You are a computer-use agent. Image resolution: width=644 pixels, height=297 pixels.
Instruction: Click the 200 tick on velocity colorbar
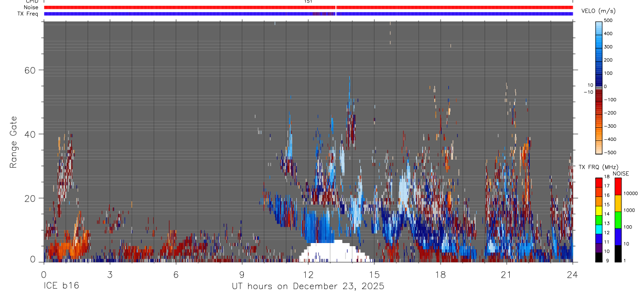click(x=609, y=60)
